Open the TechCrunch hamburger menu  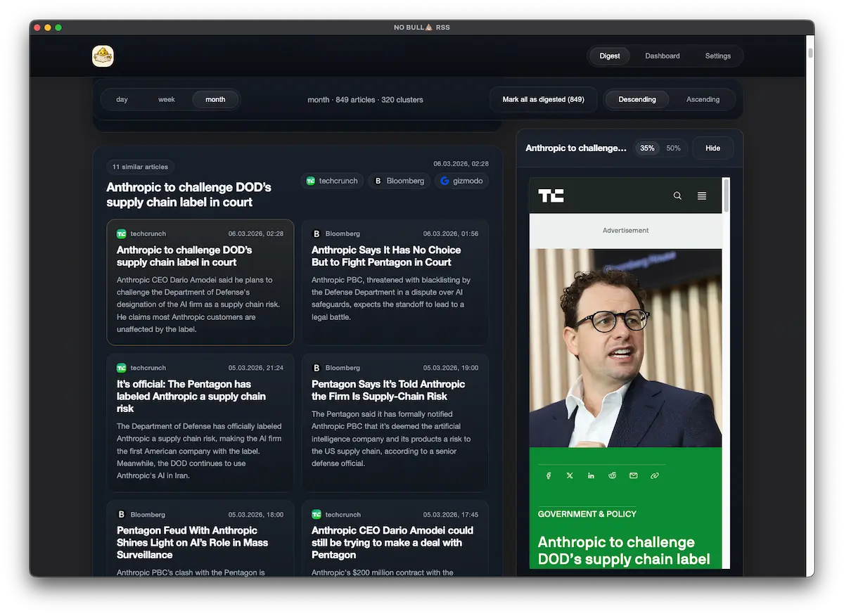click(x=701, y=195)
